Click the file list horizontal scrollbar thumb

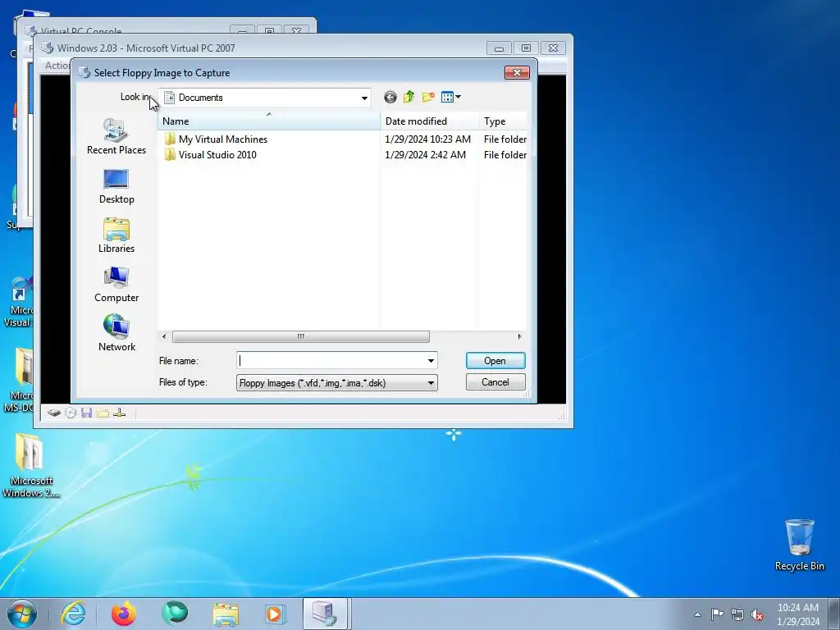tap(300, 336)
